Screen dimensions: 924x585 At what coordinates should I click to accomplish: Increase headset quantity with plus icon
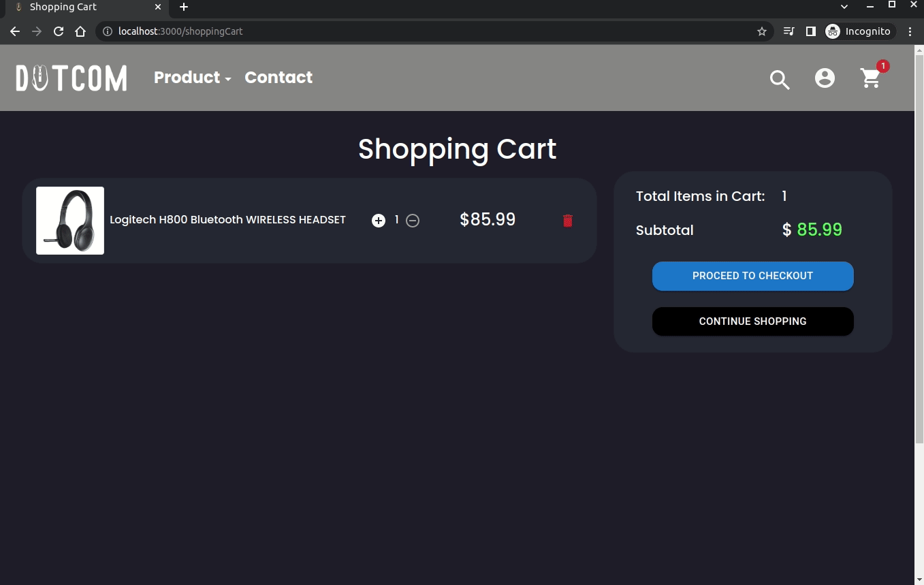[x=379, y=221]
